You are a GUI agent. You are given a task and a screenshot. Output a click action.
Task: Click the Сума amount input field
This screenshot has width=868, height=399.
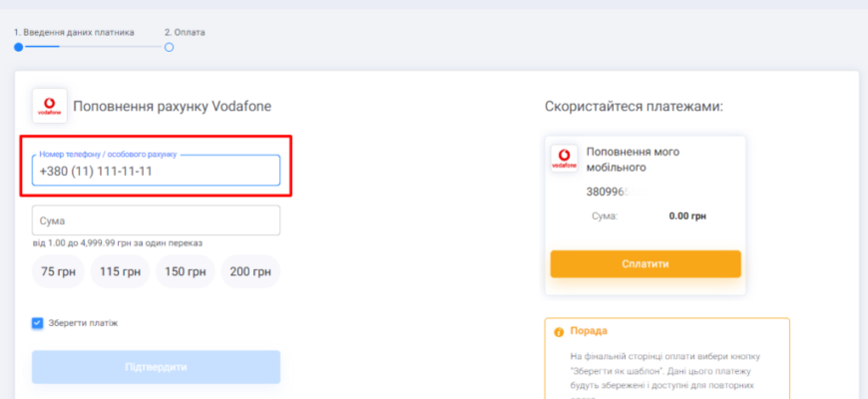point(156,220)
